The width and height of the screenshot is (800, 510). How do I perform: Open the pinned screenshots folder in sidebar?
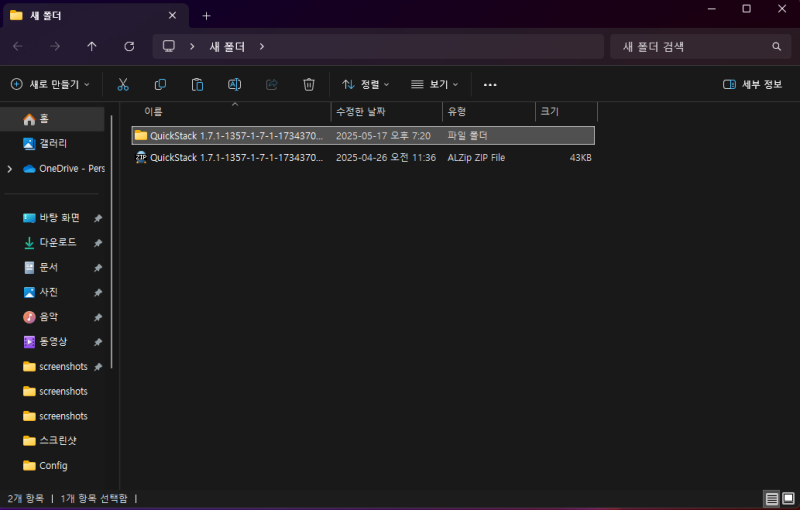tap(55, 367)
